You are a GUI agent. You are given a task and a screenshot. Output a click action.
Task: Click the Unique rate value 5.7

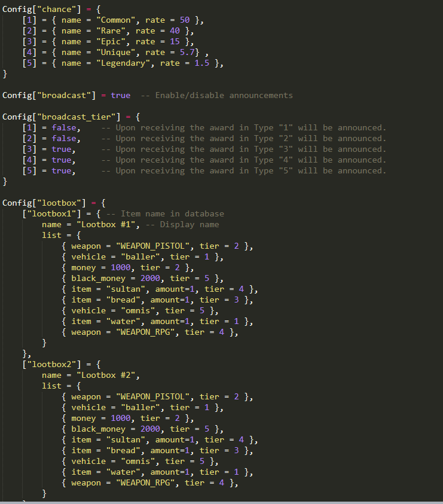pos(187,53)
